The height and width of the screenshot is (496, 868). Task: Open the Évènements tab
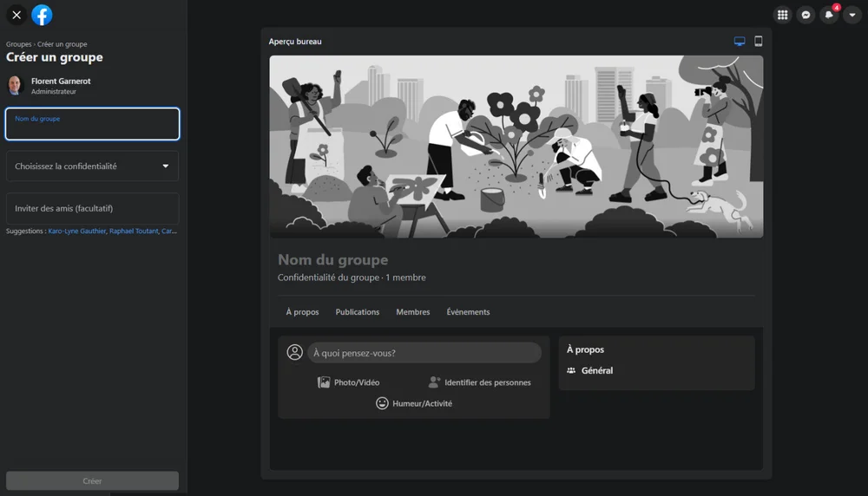coord(469,312)
